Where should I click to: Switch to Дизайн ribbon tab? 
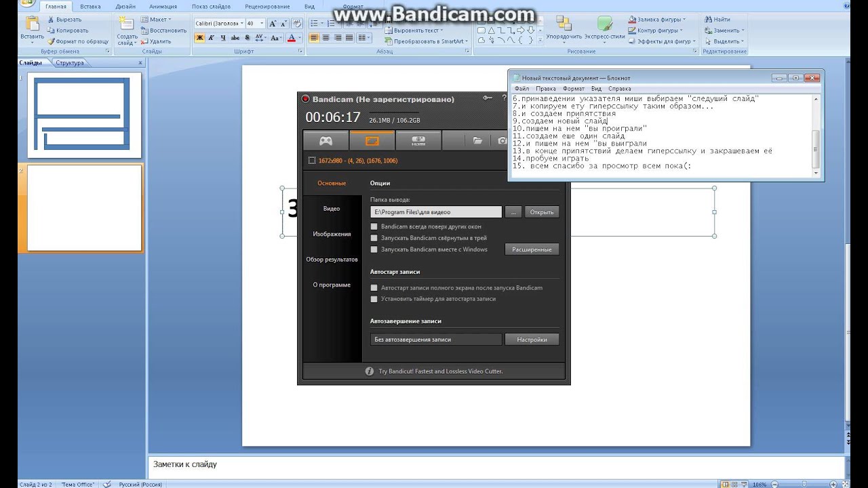125,6
